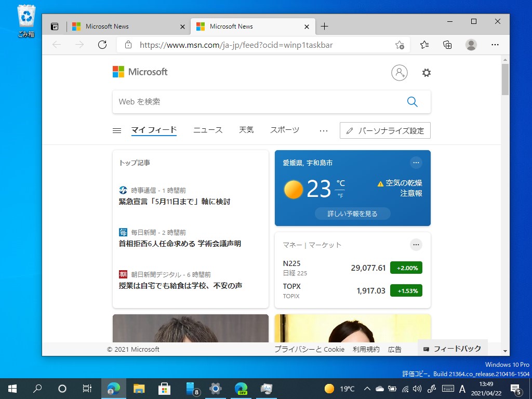Image resolution: width=532 pixels, height=399 pixels.
Task: Click the Web を検索 search field
Action: [234, 101]
